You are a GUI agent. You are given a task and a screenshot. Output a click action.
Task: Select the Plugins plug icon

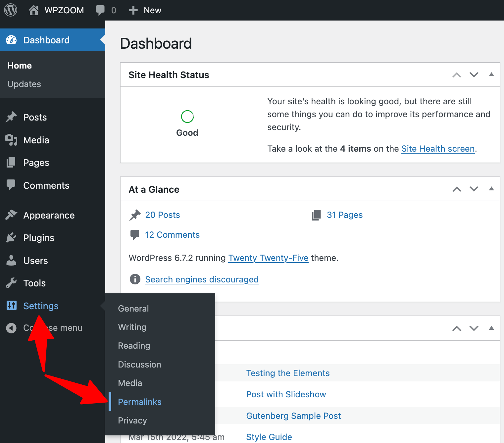(x=11, y=237)
